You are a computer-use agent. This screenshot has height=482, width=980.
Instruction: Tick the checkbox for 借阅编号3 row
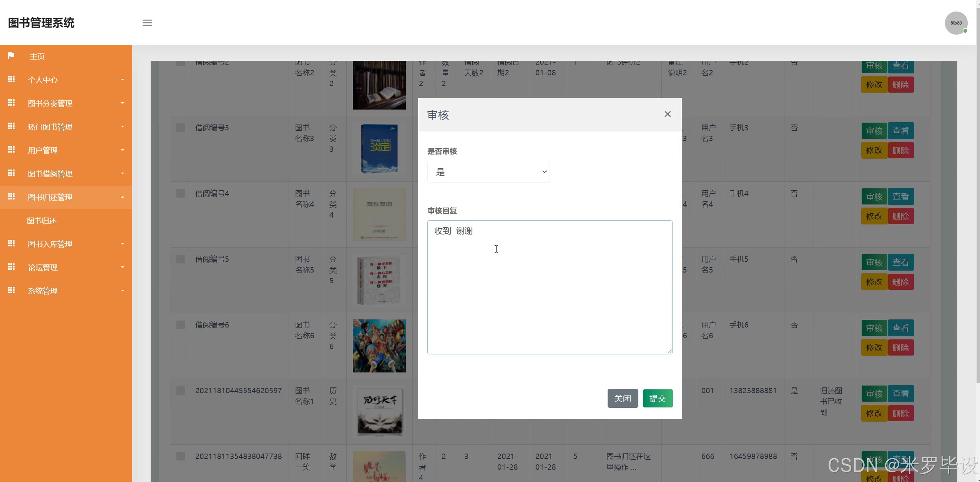click(x=180, y=128)
